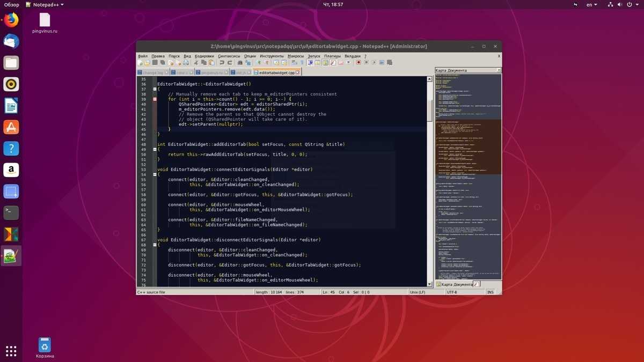Click the Print toolbar icon

coord(186,63)
